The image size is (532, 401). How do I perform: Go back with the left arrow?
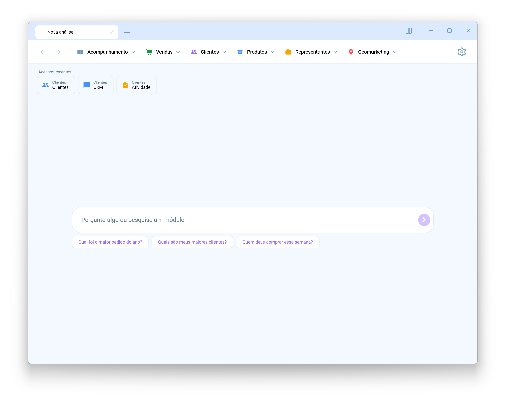43,52
